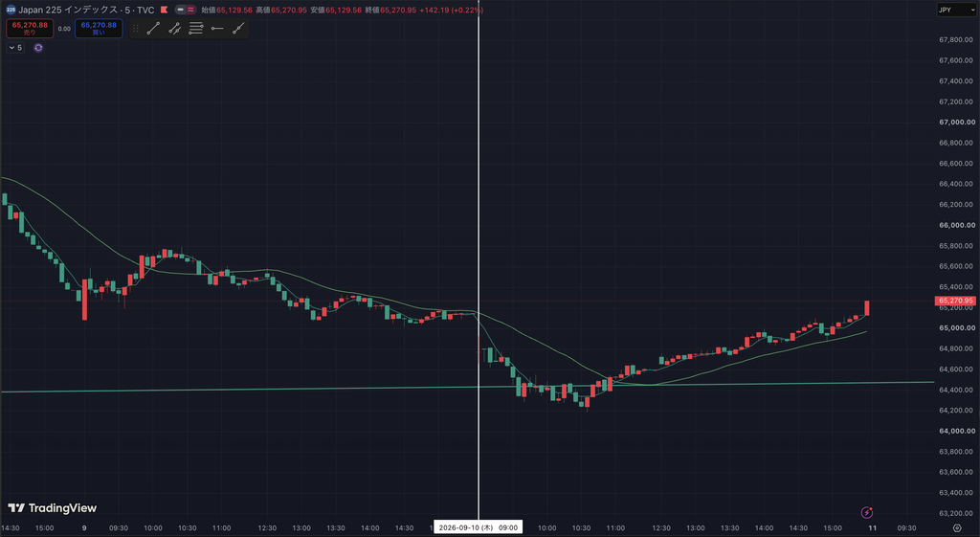Collapse the indicators legend chevron 5
Screen dimensions: 980x537
15,48
